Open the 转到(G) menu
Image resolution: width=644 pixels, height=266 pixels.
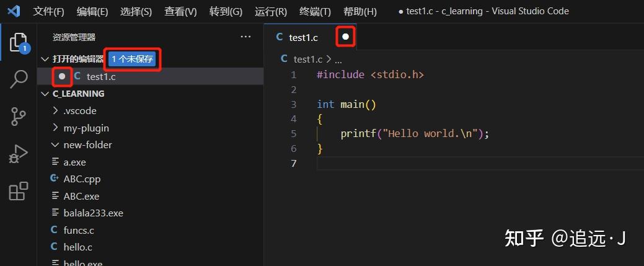pos(226,12)
